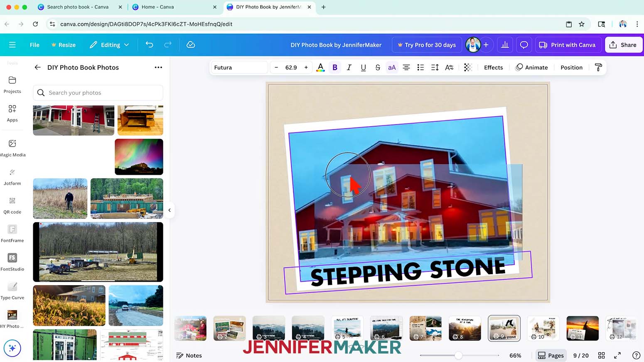Decrease font size with minus
This screenshot has width=644, height=362.
pyautogui.click(x=276, y=67)
